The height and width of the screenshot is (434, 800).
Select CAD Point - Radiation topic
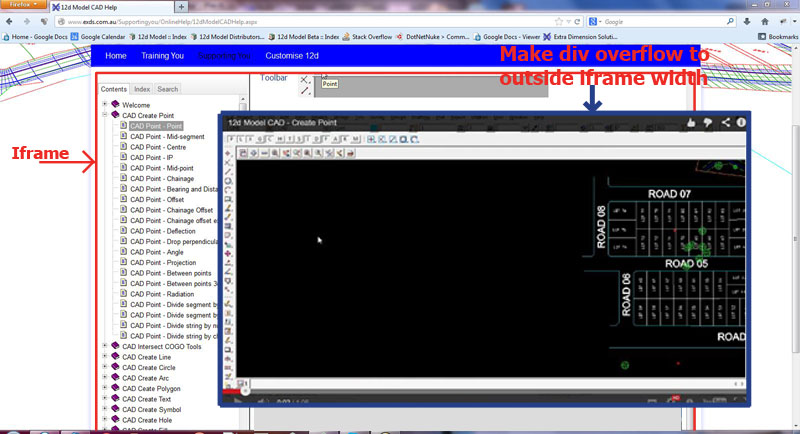pos(162,294)
